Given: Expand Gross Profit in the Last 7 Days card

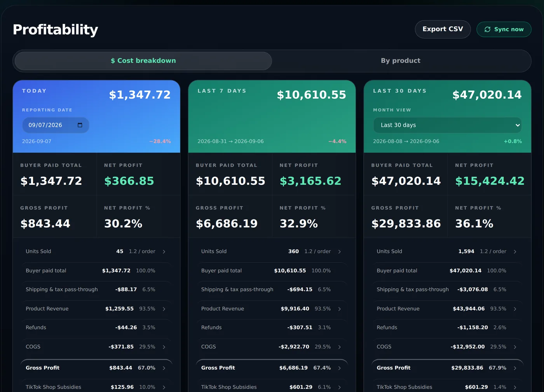Looking at the screenshot, I should [272, 368].
